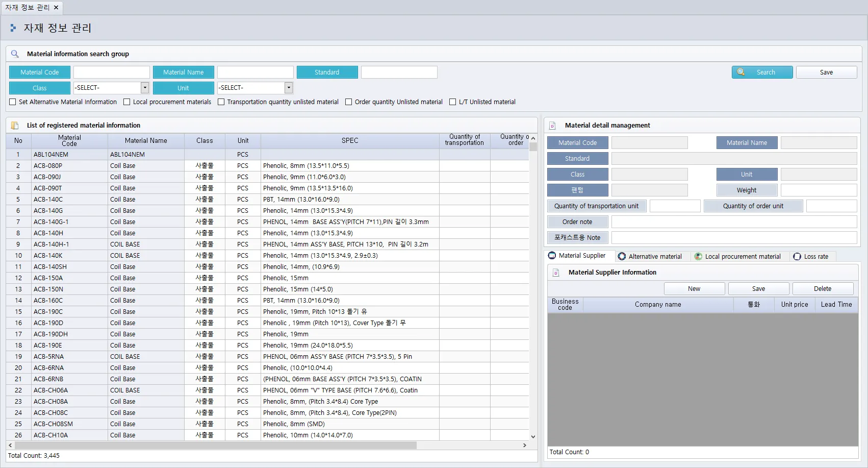This screenshot has width=868, height=468.
Task: Check the Local procurement materials box
Action: (x=127, y=102)
